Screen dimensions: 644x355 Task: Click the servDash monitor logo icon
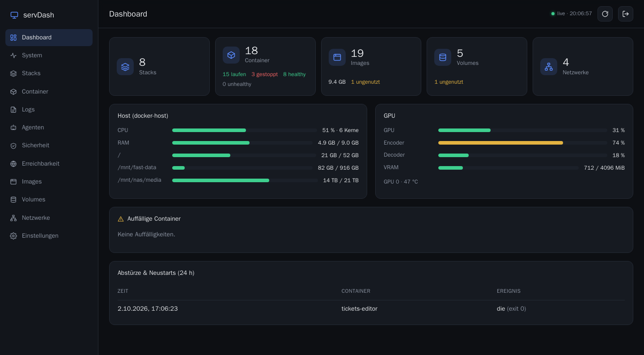[x=14, y=15]
